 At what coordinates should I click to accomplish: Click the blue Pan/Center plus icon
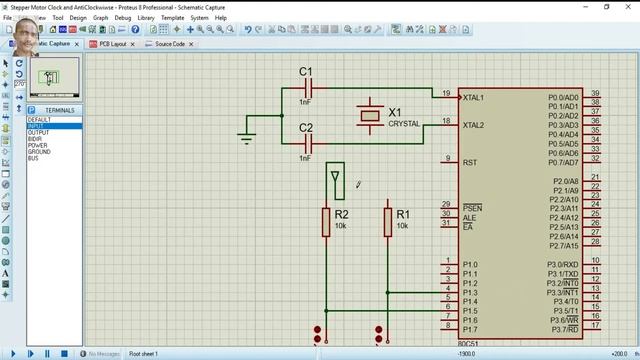[190, 29]
